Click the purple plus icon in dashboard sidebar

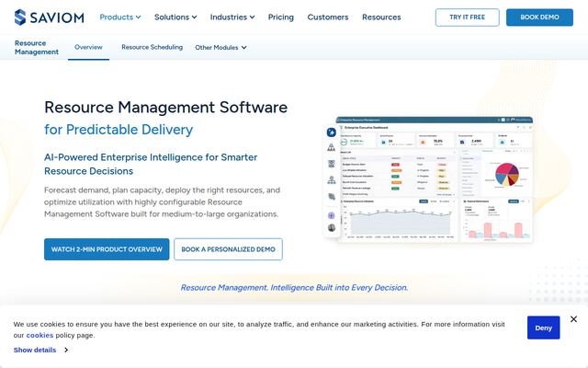[332, 215]
